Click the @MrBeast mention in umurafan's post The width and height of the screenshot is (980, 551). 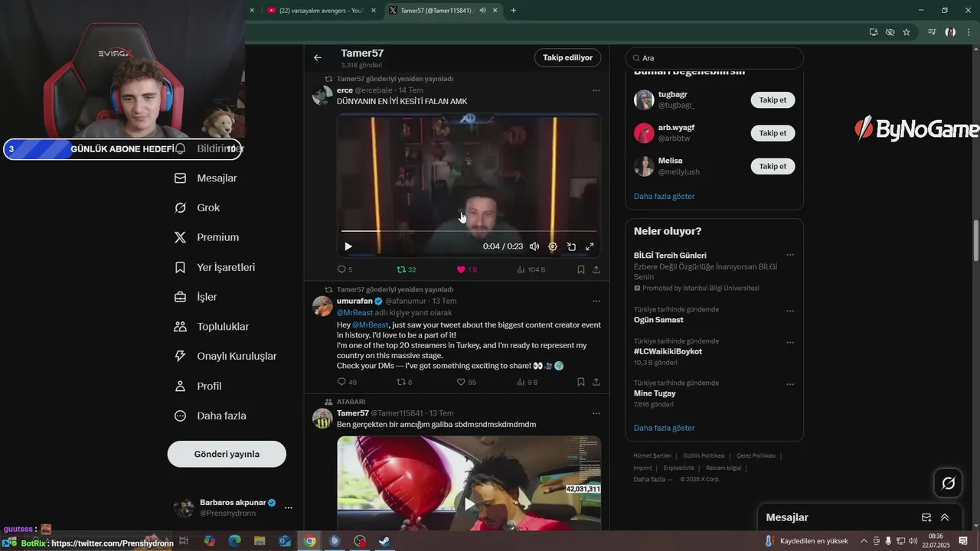pos(371,324)
